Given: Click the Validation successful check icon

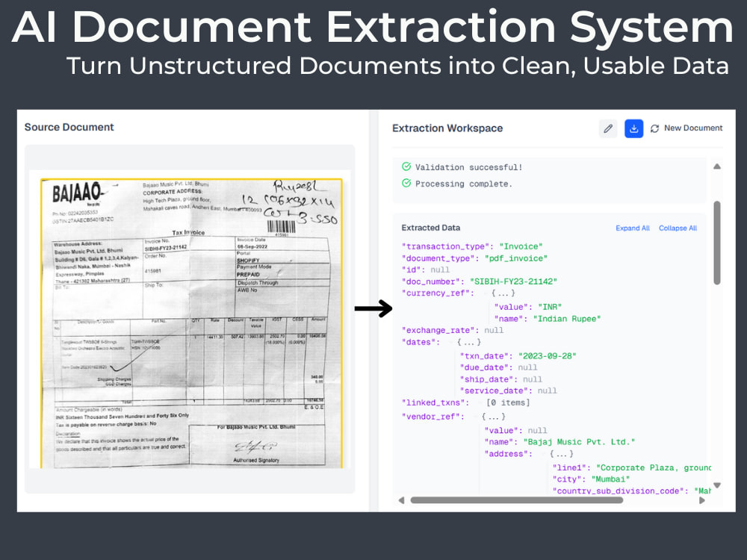Looking at the screenshot, I should pos(406,167).
